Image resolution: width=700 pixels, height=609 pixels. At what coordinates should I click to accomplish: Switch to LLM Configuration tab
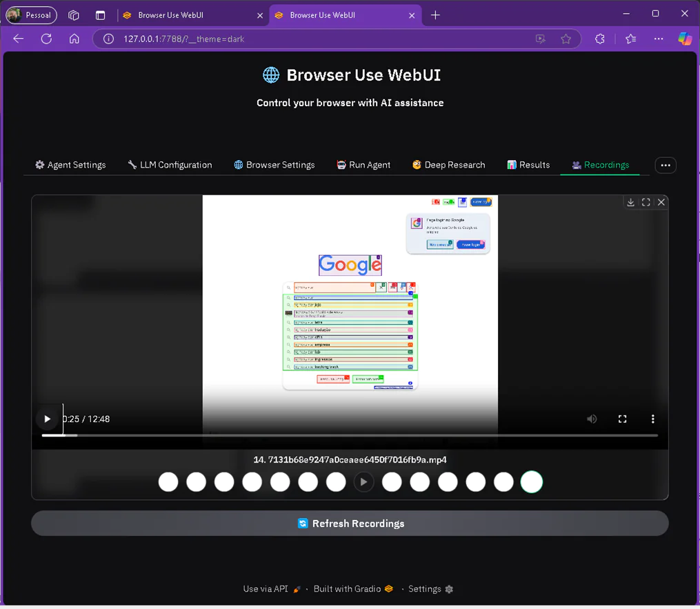(170, 165)
